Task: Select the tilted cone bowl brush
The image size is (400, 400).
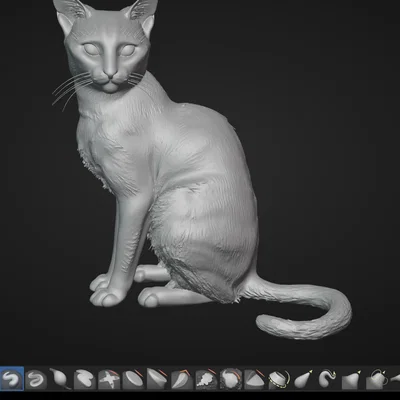Action: (158, 379)
